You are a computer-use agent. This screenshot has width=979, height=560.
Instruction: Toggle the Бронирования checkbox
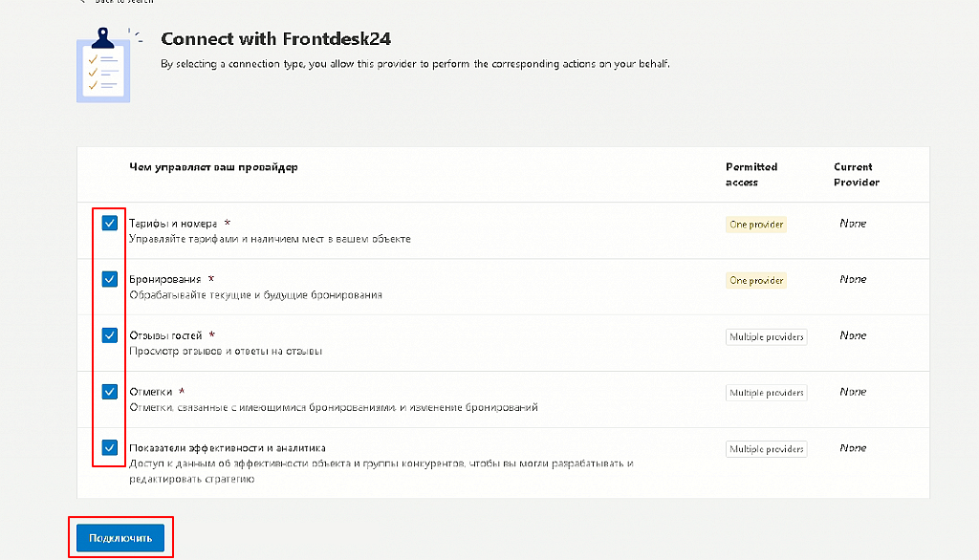109,279
